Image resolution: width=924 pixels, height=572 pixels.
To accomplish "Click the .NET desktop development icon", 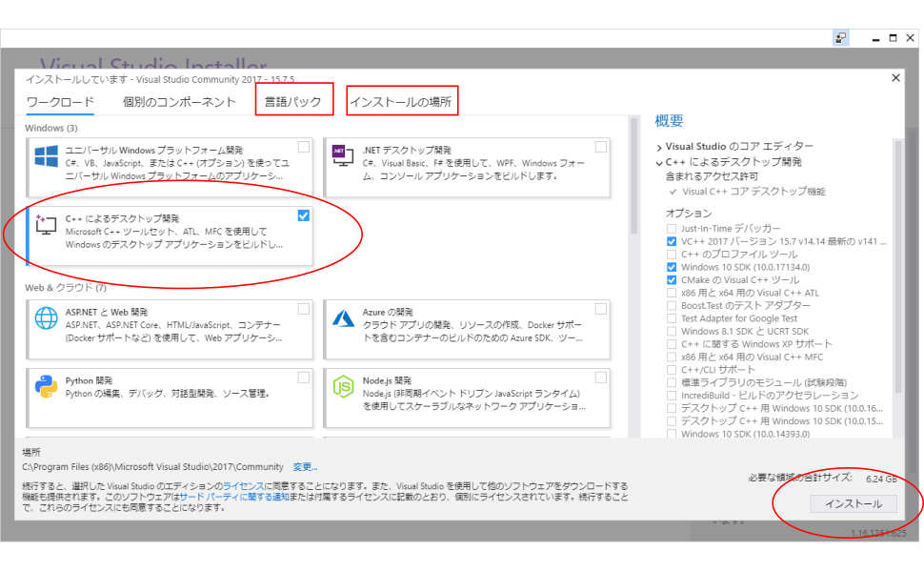I will 342,156.
